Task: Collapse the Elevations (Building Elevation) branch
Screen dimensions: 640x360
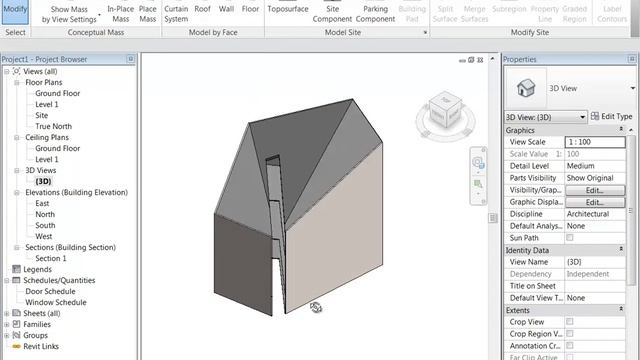Action: (x=17, y=193)
